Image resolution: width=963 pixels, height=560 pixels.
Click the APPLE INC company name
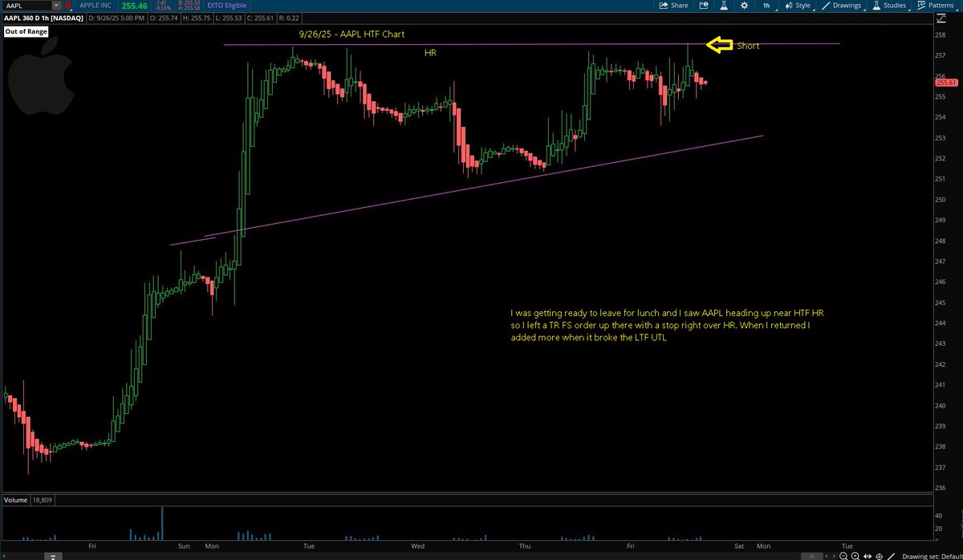(97, 5)
